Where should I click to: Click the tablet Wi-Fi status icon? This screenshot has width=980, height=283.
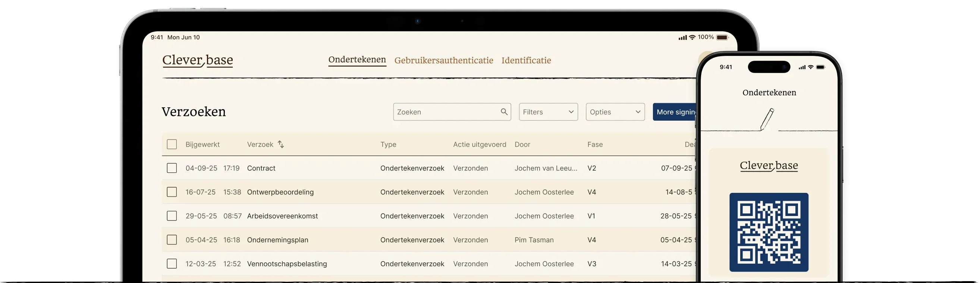tap(692, 38)
